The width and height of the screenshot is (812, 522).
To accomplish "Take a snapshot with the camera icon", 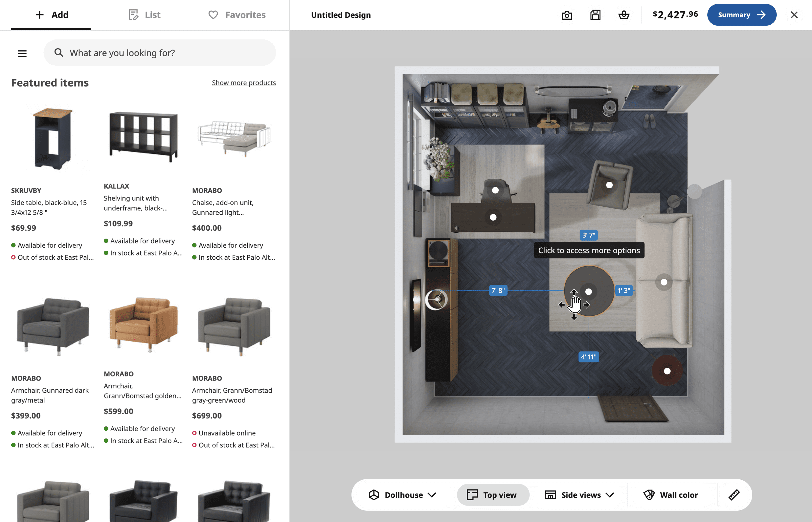I will coord(567,15).
